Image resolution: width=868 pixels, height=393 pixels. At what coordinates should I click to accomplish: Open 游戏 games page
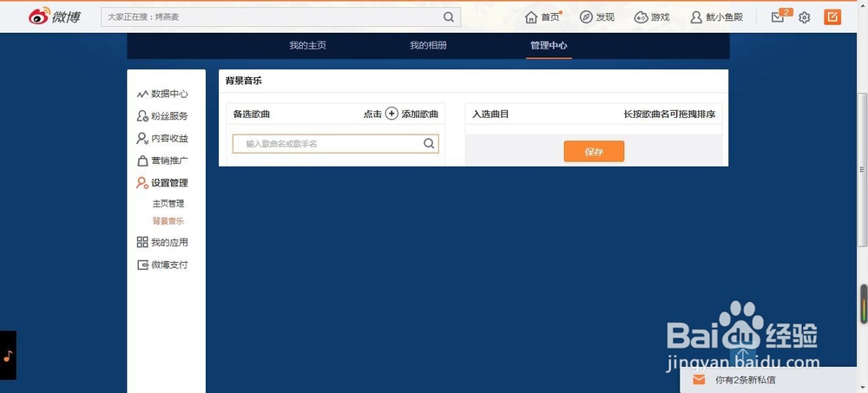click(652, 17)
